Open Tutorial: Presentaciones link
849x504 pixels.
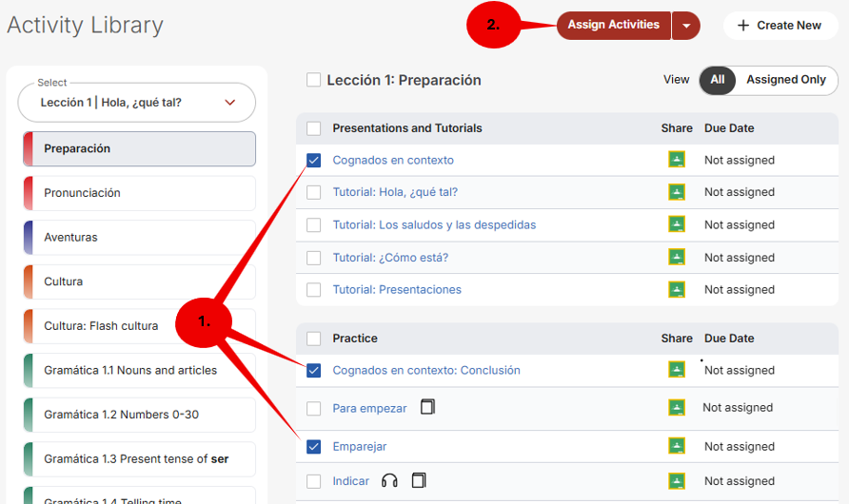pyautogui.click(x=397, y=290)
